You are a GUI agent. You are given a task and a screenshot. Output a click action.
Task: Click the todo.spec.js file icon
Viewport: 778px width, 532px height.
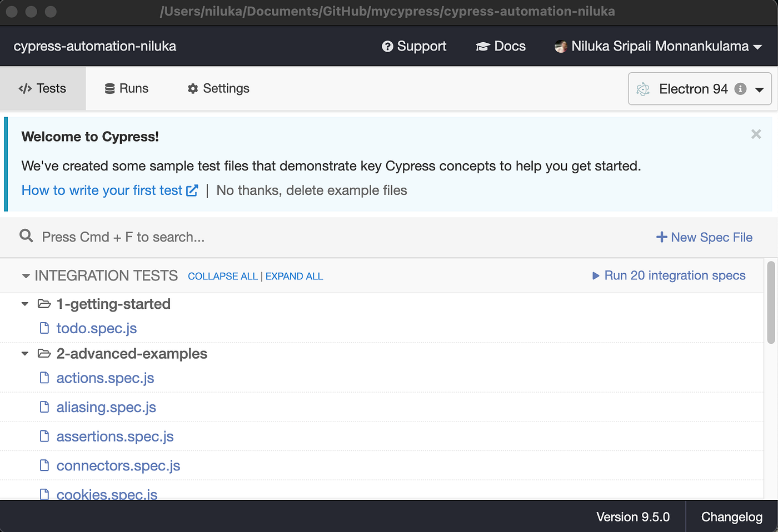click(44, 328)
